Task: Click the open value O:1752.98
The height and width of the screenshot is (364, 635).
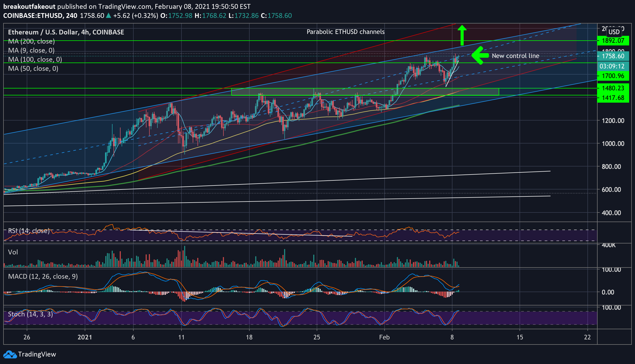Action: click(176, 16)
